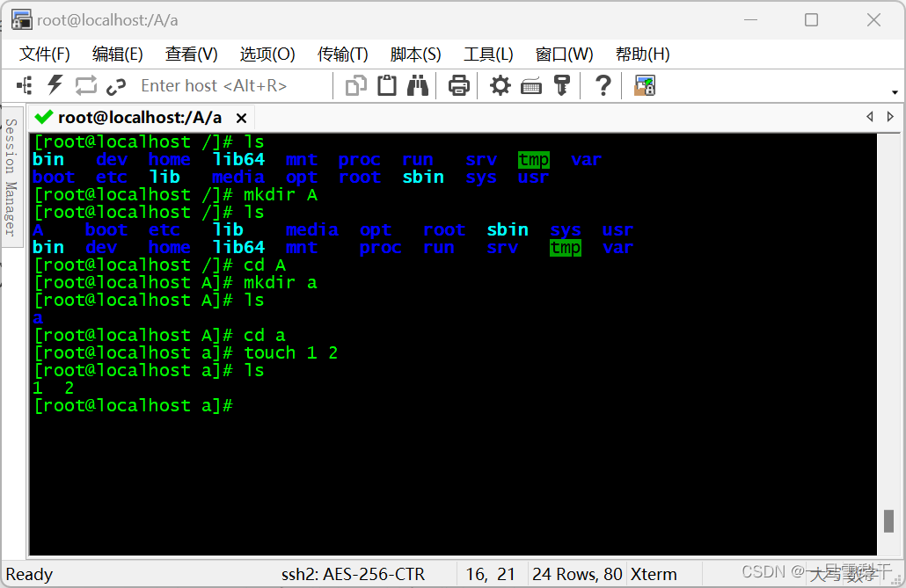Open the Help icon with the question mark

click(x=602, y=85)
